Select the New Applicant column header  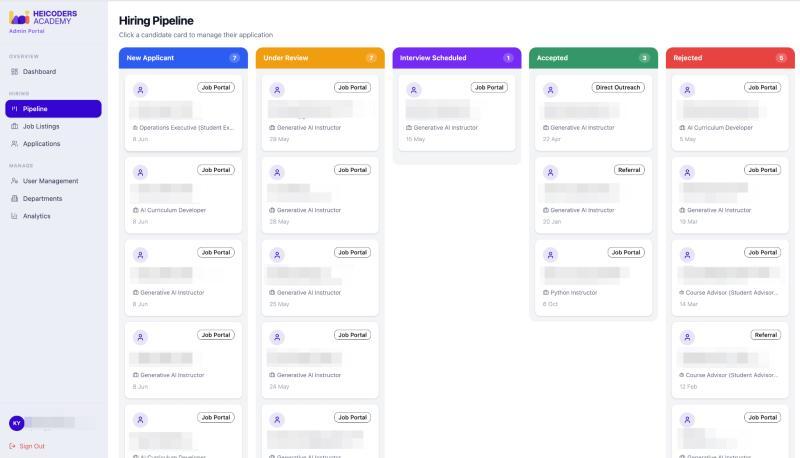tap(183, 58)
